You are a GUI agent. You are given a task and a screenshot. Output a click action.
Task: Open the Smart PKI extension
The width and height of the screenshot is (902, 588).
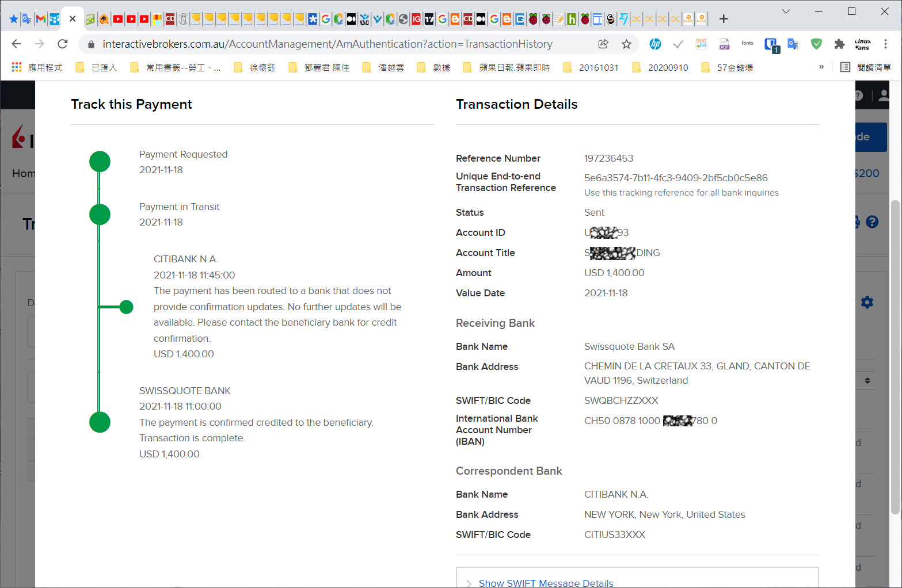pos(701,44)
